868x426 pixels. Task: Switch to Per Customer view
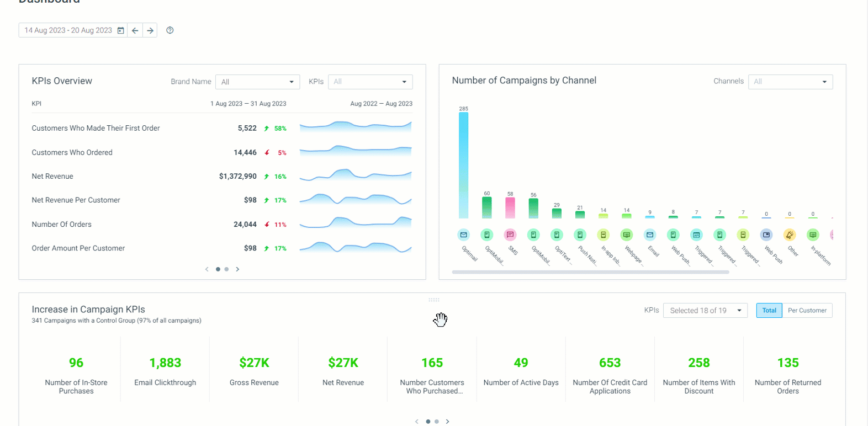[807, 311]
